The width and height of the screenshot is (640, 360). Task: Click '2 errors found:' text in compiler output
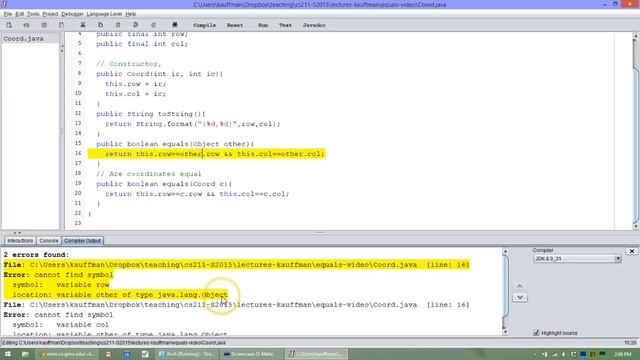click(36, 255)
